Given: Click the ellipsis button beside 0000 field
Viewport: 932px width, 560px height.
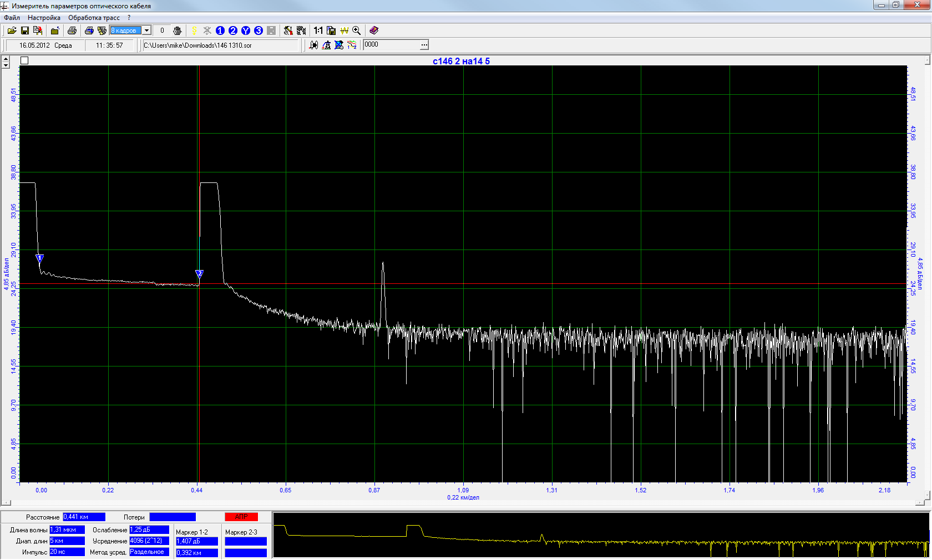Looking at the screenshot, I should [424, 45].
